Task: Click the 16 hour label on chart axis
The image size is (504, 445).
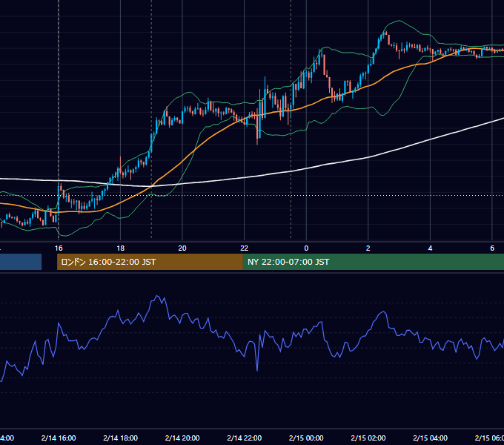Action: click(x=59, y=248)
